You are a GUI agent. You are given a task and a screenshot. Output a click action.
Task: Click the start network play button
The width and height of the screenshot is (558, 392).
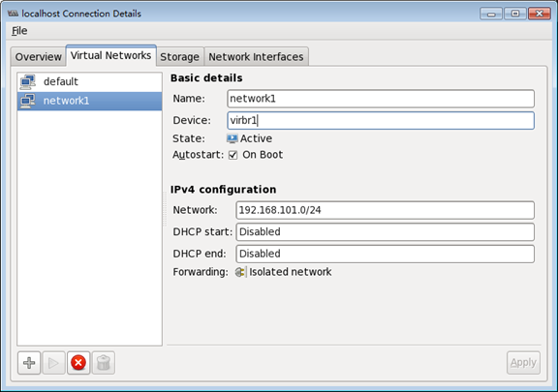[x=53, y=363]
